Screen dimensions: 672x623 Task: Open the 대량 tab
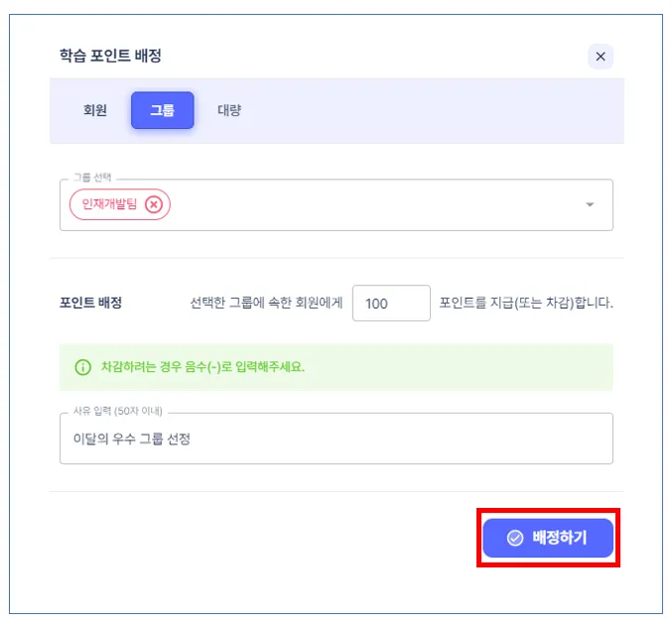point(229,110)
